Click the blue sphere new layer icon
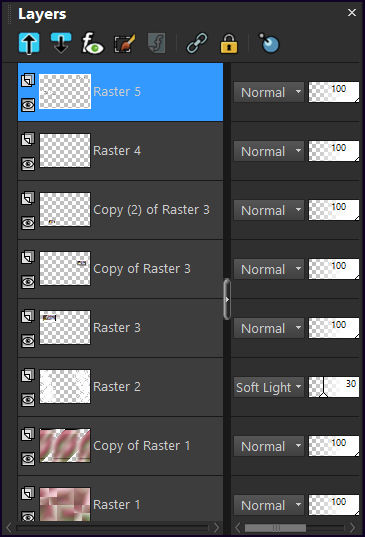This screenshot has height=537, width=365. click(x=269, y=43)
